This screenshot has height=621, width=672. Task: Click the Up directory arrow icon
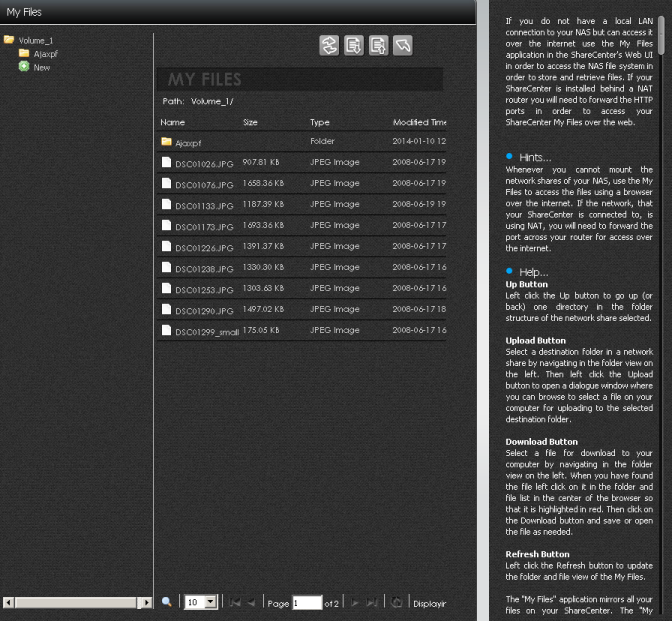click(403, 45)
